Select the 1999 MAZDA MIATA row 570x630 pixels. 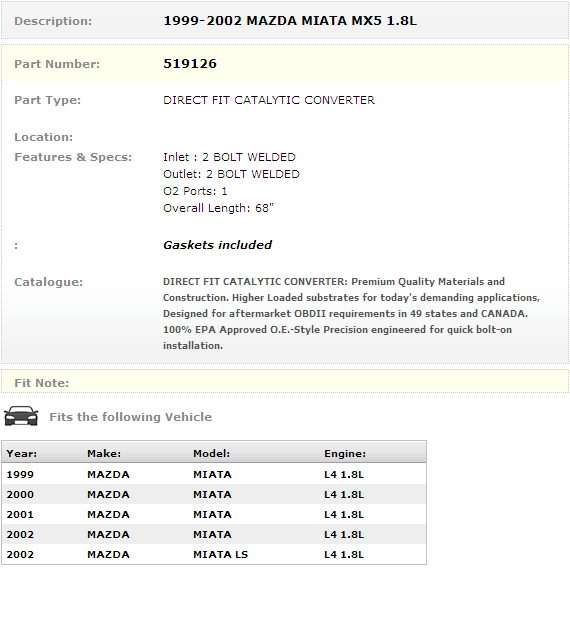[x=214, y=475]
